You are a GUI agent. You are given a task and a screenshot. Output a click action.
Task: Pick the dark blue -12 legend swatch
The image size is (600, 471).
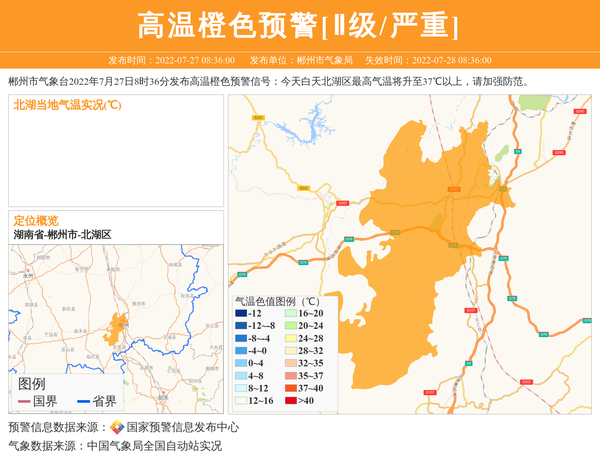coord(241,314)
